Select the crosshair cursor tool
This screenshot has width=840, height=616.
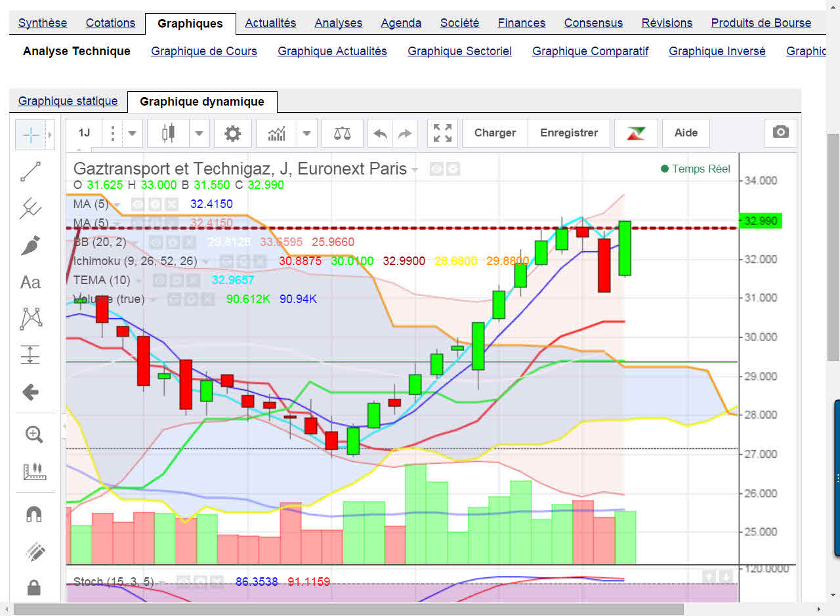coord(31,135)
